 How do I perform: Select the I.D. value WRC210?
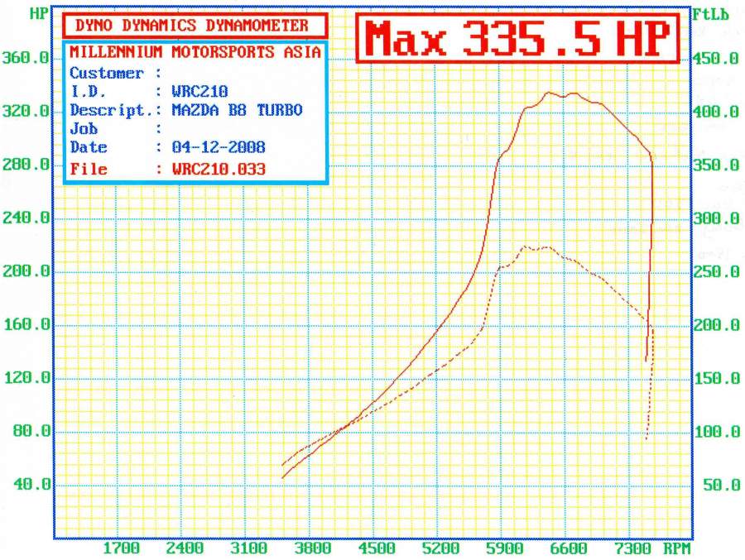[199, 92]
